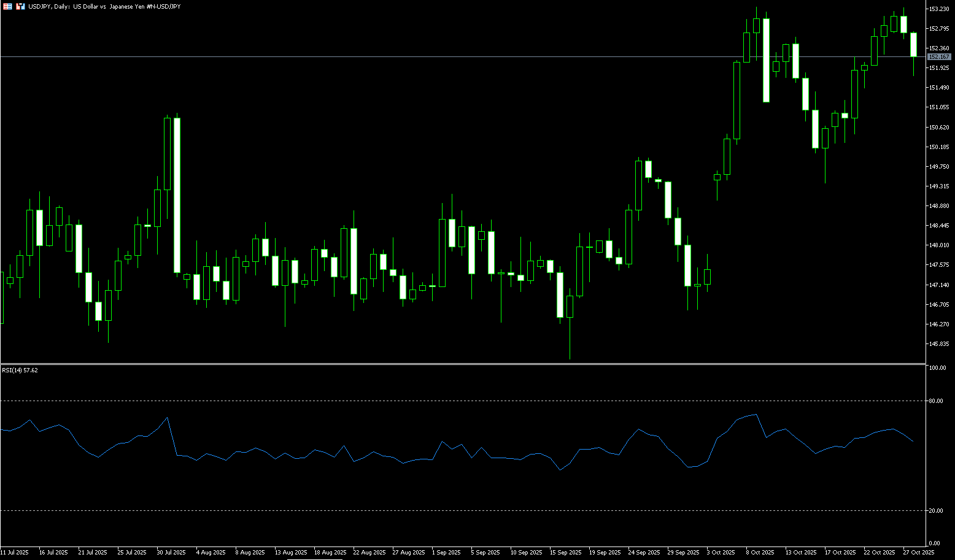Click the RSI 100.00 scale label
The image size is (955, 560).
(937, 368)
